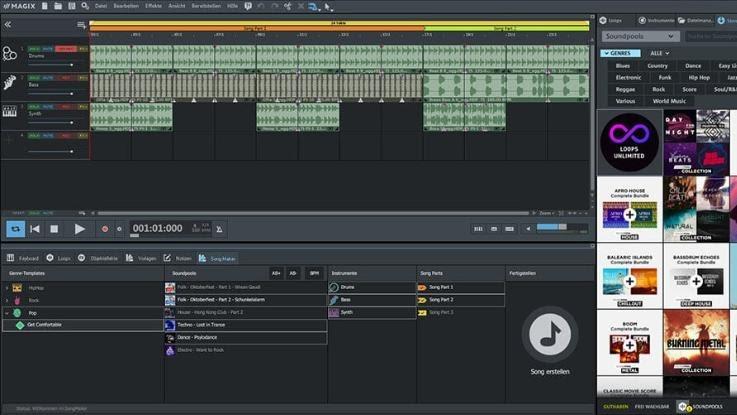
Task: Toggle SOLO on the Bass track
Action: click(x=34, y=78)
